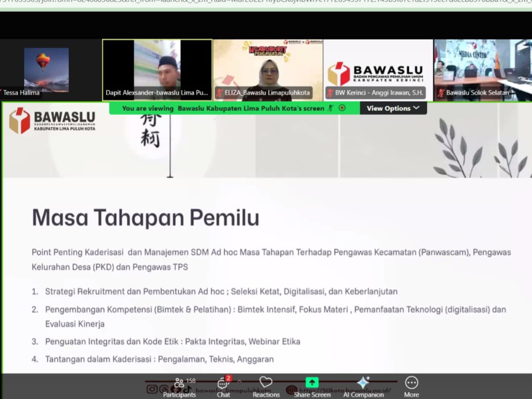Expand the View Options dropdown
The width and height of the screenshot is (532, 399).
(x=393, y=108)
